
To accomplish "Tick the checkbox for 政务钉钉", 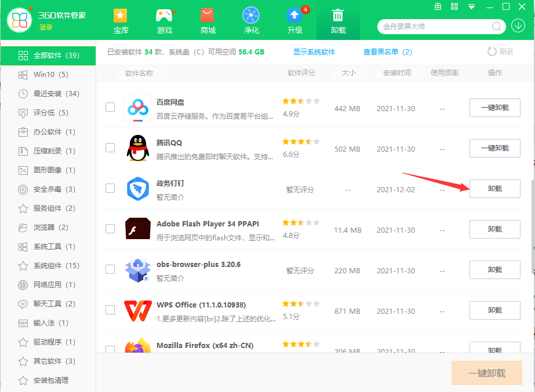I will click(x=110, y=188).
